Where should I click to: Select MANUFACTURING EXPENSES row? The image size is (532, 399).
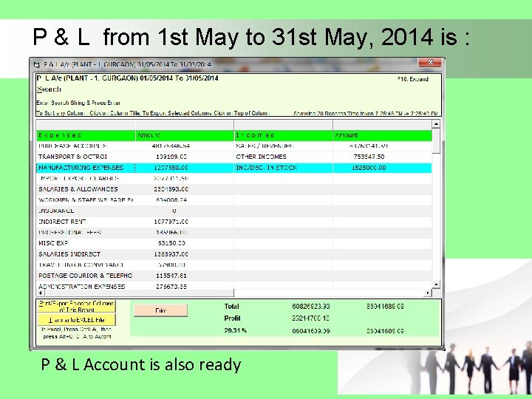[x=135, y=168]
